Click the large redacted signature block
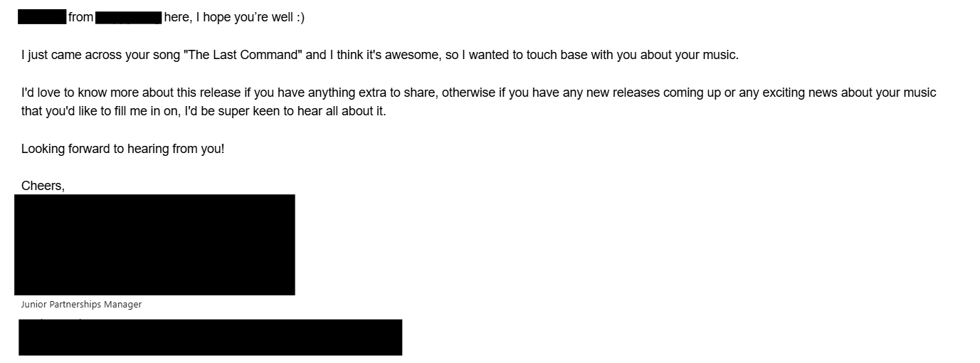This screenshot has width=980, height=363. [x=154, y=244]
